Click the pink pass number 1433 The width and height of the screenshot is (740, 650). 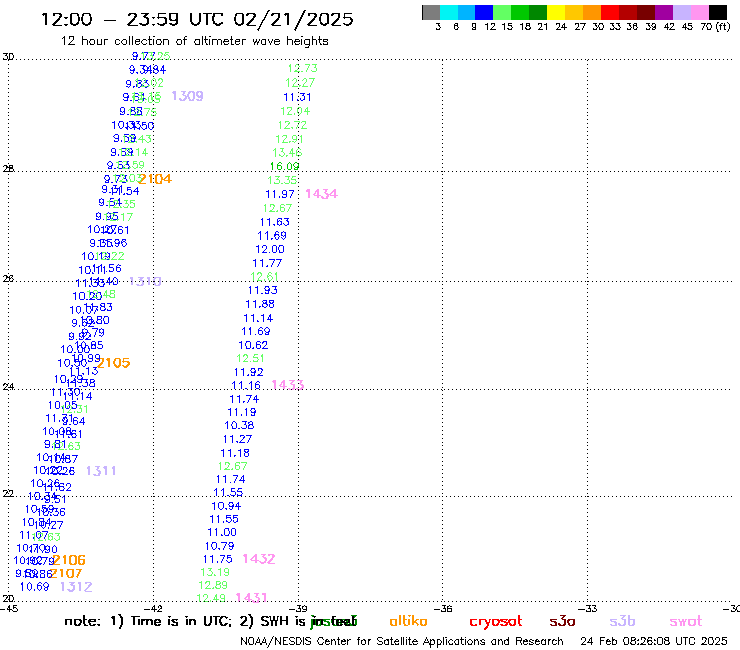point(287,385)
